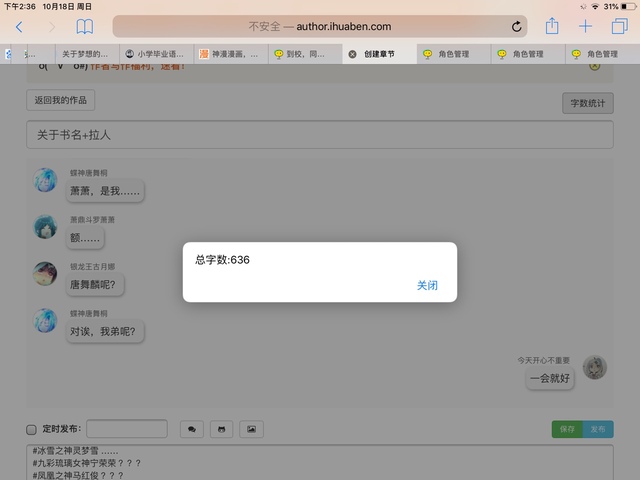The width and height of the screenshot is (640, 480).
Task: Click the chat bubble insert icon
Action: click(191, 429)
